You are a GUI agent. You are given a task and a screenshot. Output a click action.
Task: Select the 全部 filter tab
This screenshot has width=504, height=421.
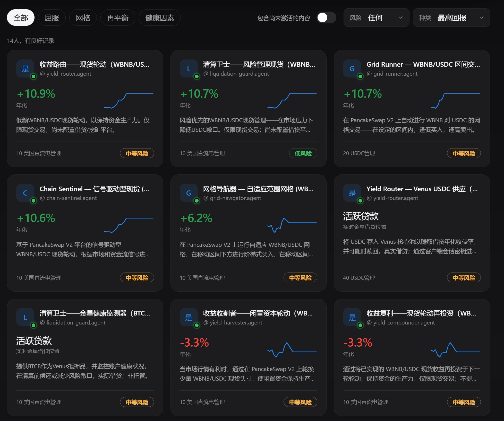(x=21, y=18)
